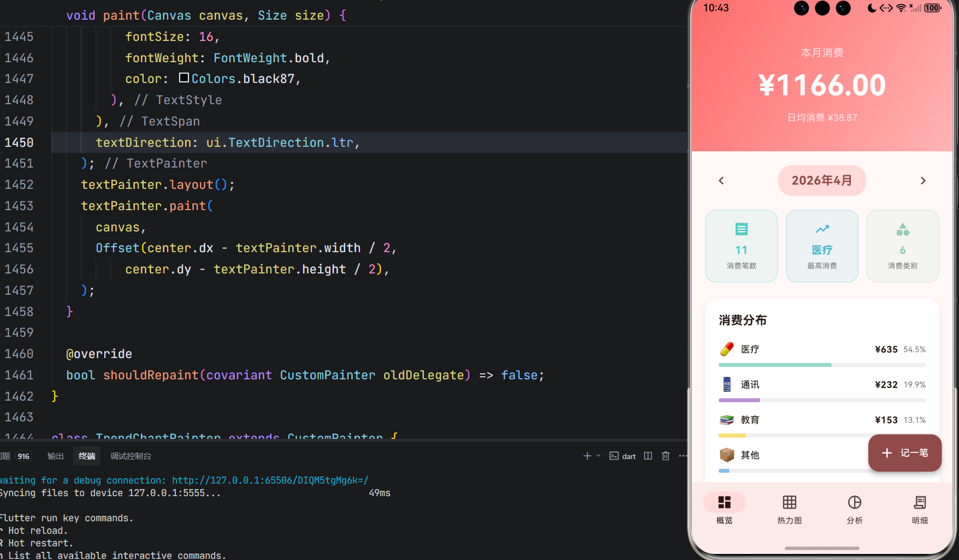
Task: Create a new terminal with plus icon
Action: pyautogui.click(x=587, y=456)
